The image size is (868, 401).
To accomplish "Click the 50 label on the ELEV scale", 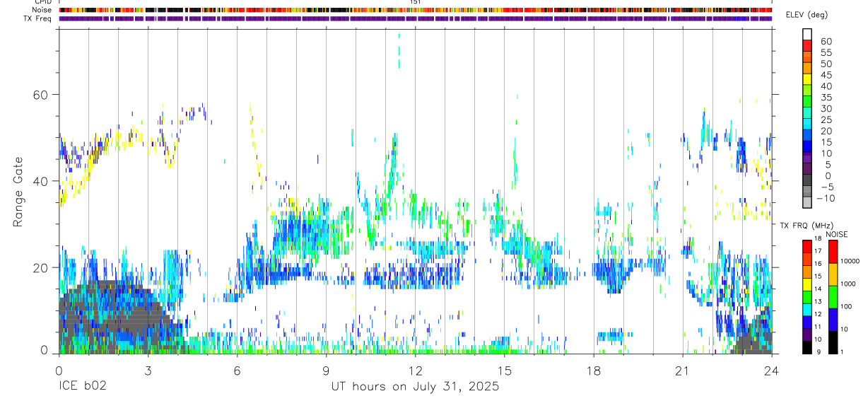I will pyautogui.click(x=826, y=63).
